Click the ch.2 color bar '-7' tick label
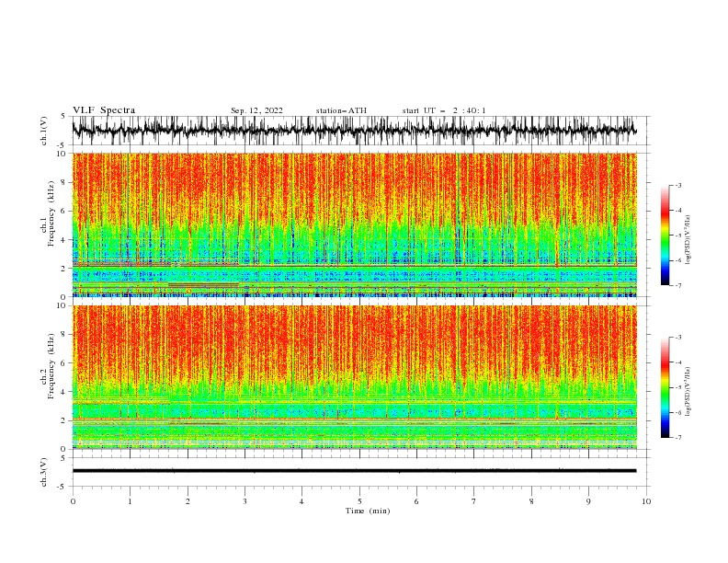This screenshot has height=563, width=728. [x=677, y=437]
